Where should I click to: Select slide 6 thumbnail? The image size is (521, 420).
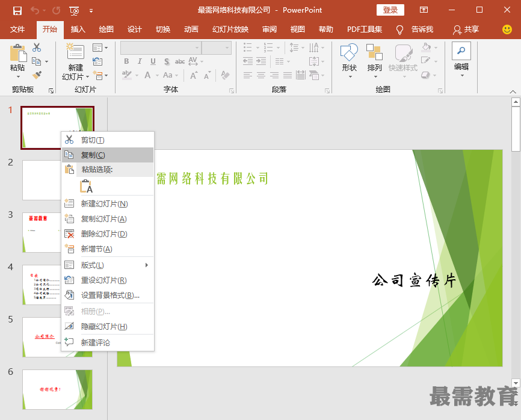58,389
